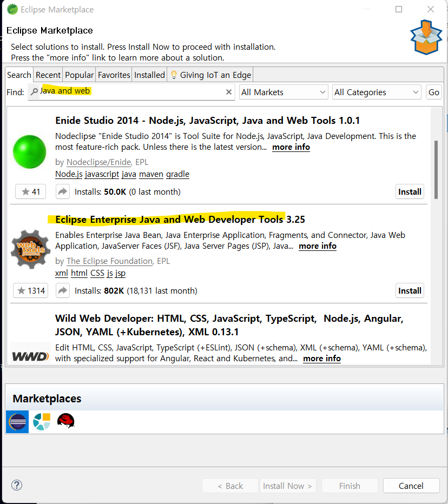The height and width of the screenshot is (504, 448).
Task: Switch to the Search tab
Action: (19, 75)
